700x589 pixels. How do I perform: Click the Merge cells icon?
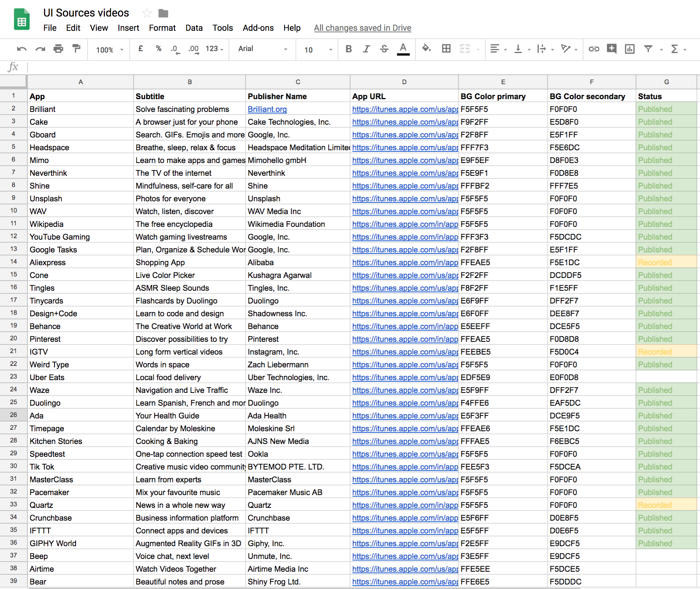[x=465, y=48]
